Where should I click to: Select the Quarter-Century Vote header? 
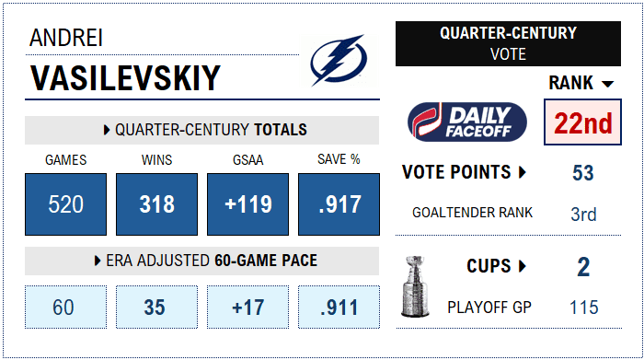tap(508, 43)
